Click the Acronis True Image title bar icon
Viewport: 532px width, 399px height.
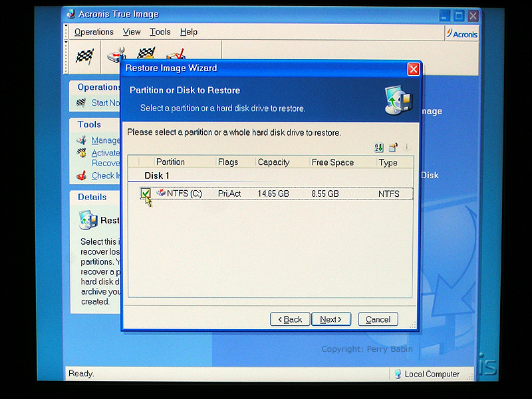coord(70,14)
